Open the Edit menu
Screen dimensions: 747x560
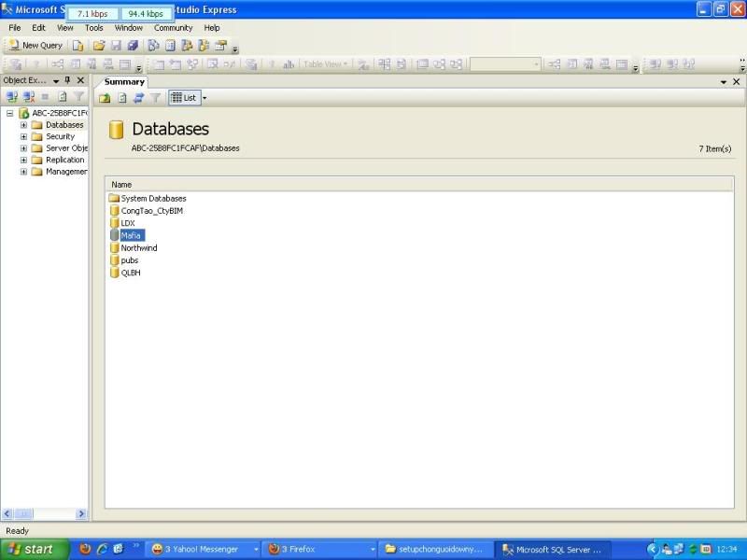point(38,28)
